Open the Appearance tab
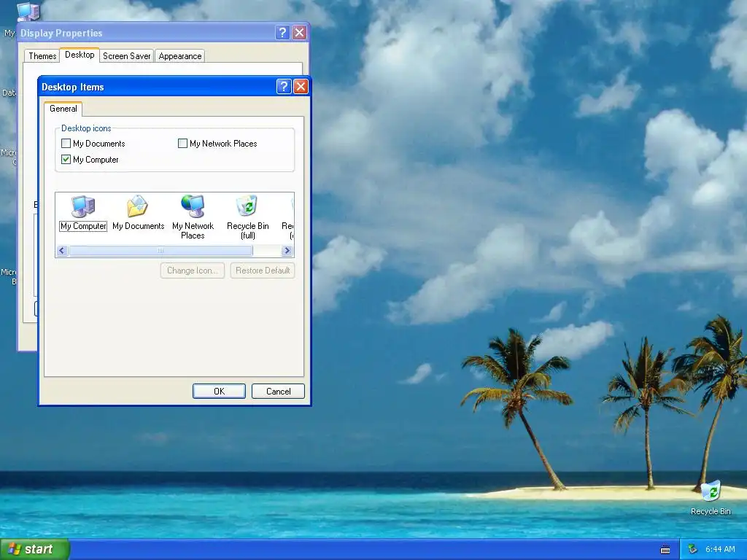The height and width of the screenshot is (560, 747). pos(180,56)
